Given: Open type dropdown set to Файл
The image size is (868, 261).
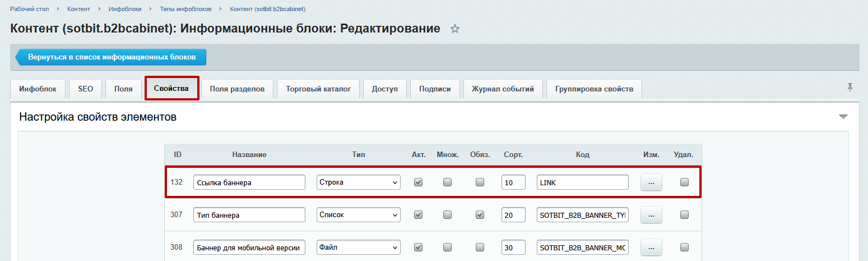Looking at the screenshot, I should pyautogui.click(x=359, y=248).
